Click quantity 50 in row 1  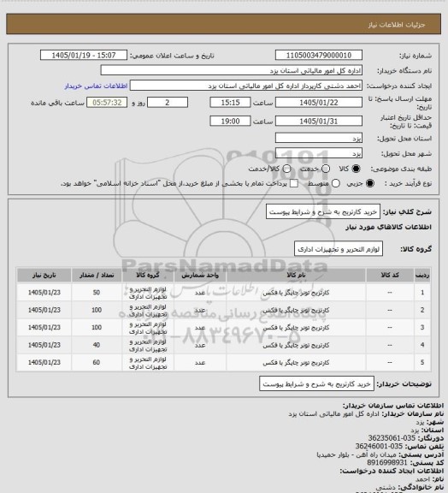[97, 293]
